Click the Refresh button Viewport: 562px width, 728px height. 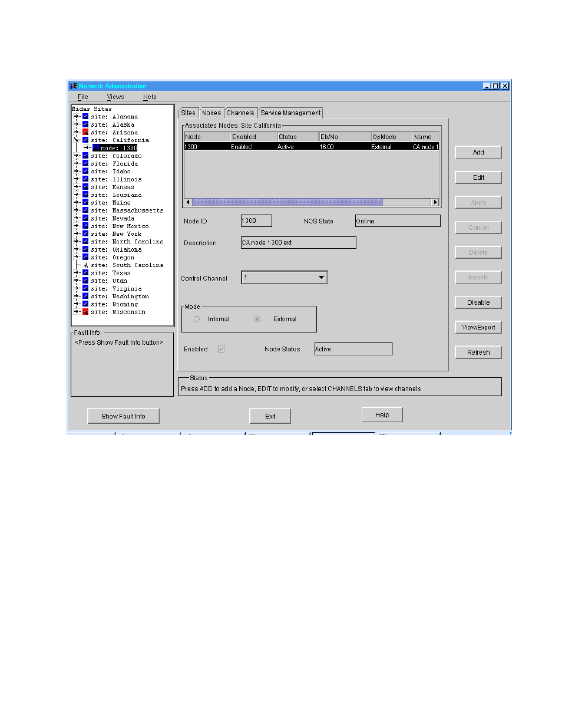coord(478,353)
